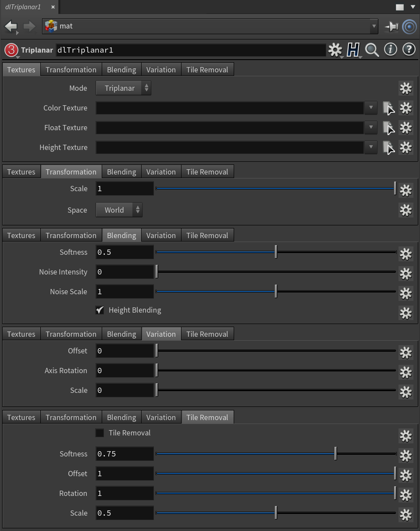Open the Mode dropdown set to Triplanar

[x=123, y=88]
